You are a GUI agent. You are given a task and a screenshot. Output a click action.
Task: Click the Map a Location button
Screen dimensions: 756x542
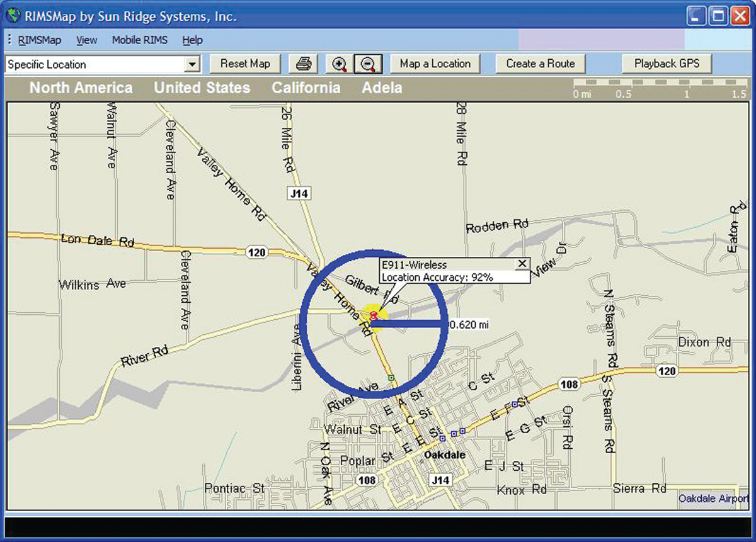[435, 64]
